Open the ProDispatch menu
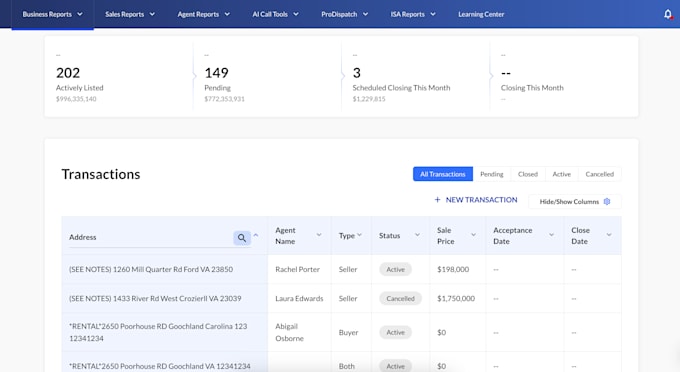This screenshot has width=680, height=372. tap(344, 14)
